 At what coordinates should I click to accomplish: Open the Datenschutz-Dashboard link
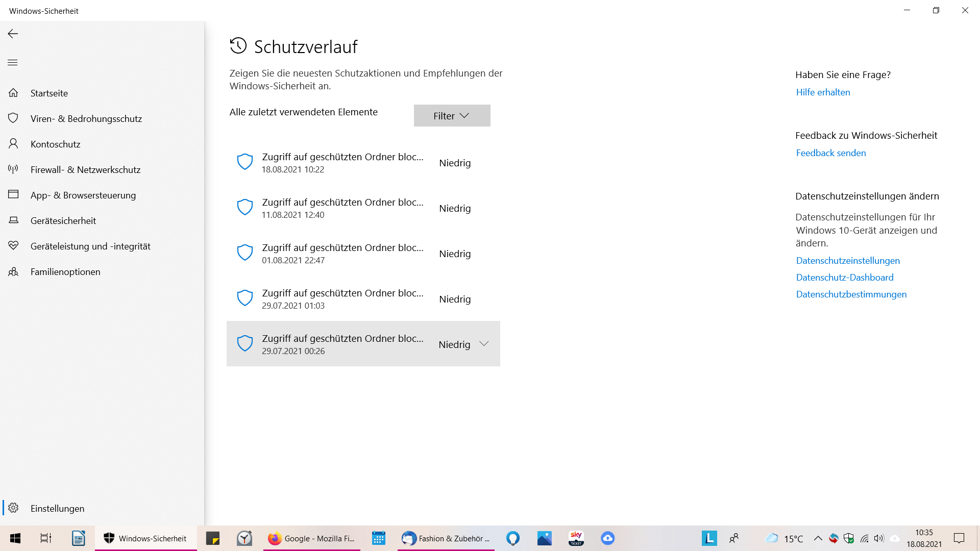pyautogui.click(x=844, y=278)
